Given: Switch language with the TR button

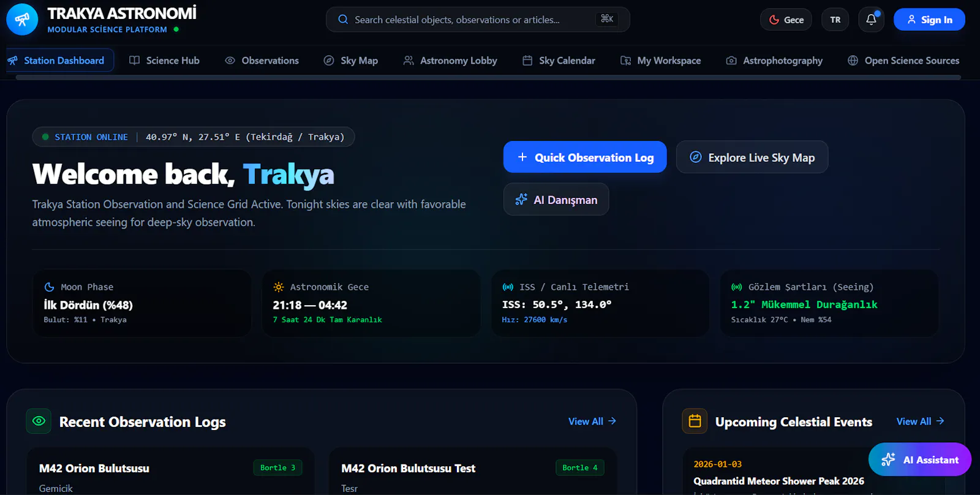Looking at the screenshot, I should click(x=835, y=20).
